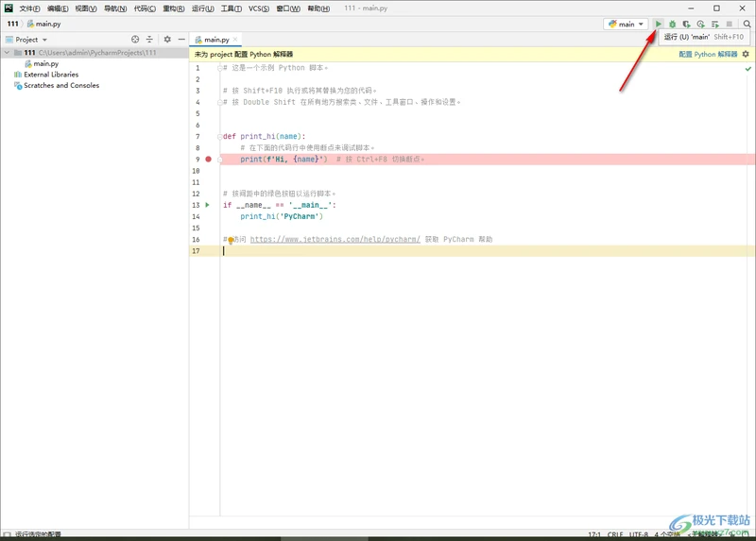Click the print_hi('PyCharm') call line
Screen dimensions: 756x541
pos(282,216)
